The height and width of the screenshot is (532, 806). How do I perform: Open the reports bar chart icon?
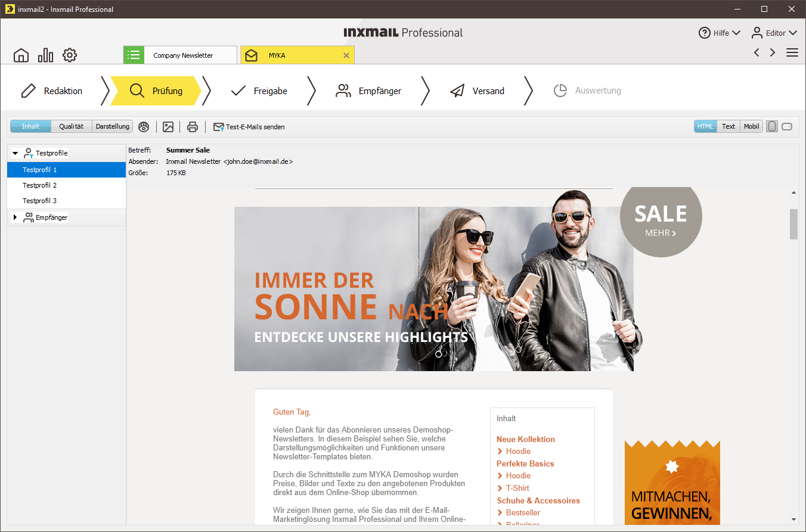(x=45, y=55)
